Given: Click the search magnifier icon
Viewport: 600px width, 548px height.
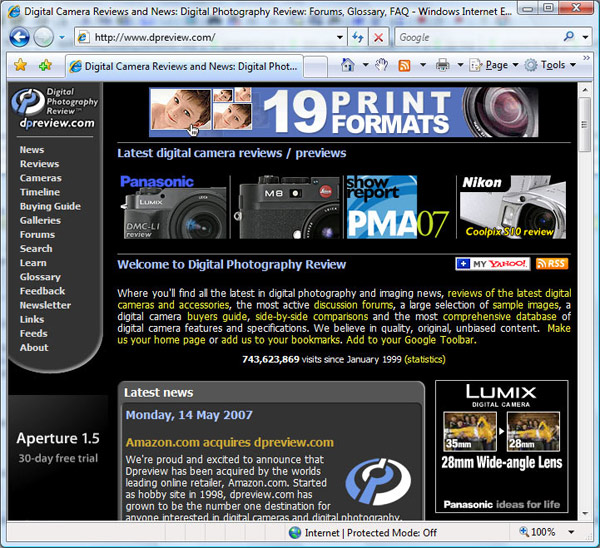Looking at the screenshot, I should (569, 37).
